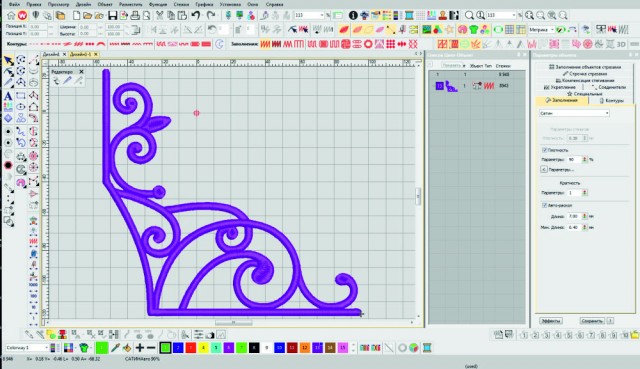Open the Файл menu
The image size is (640, 369).
pyautogui.click(x=14, y=4)
